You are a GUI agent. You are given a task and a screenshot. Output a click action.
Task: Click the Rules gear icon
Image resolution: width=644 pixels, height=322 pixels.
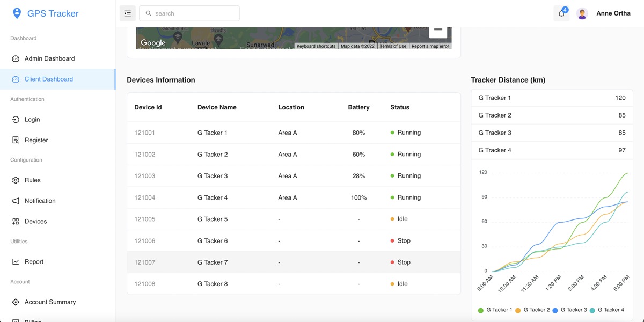[x=16, y=180]
